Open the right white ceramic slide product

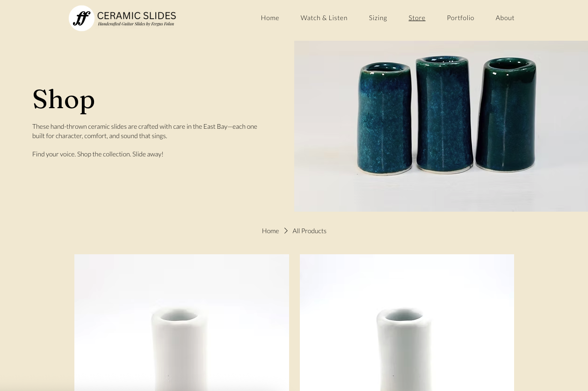pos(407,323)
